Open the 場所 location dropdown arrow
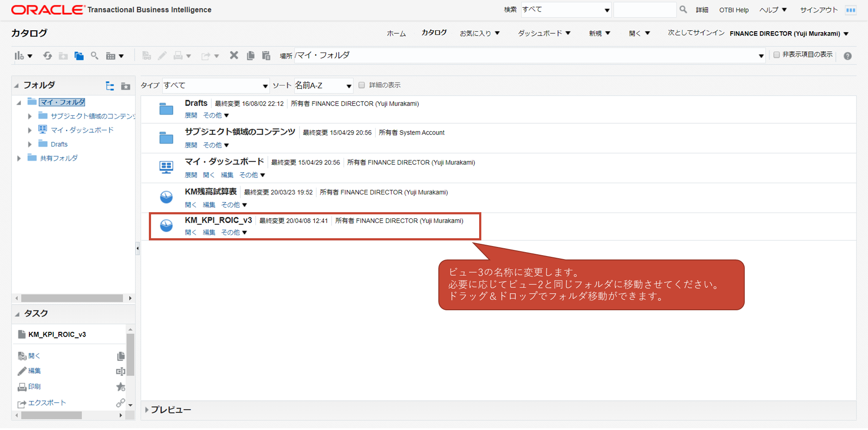The image size is (868, 430). point(761,56)
